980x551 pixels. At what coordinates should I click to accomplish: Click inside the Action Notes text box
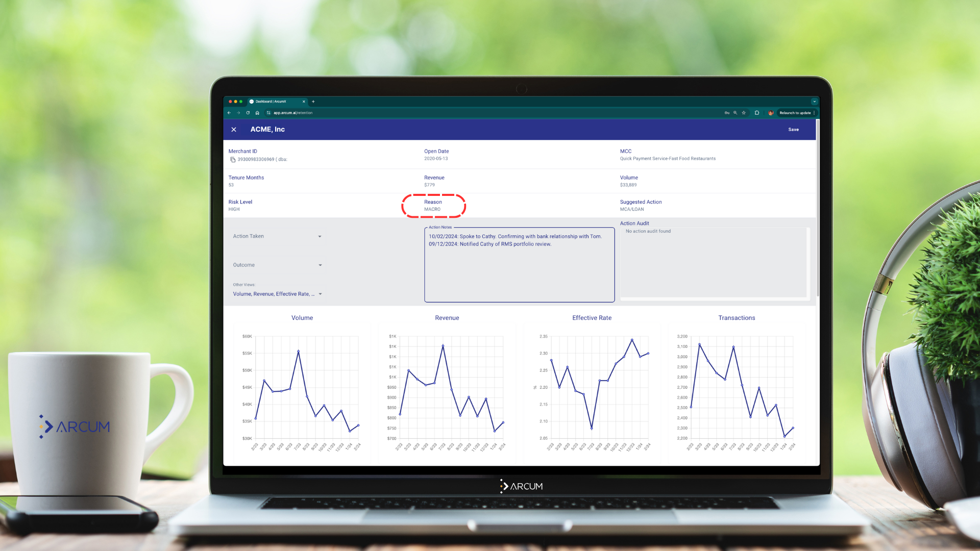click(519, 270)
